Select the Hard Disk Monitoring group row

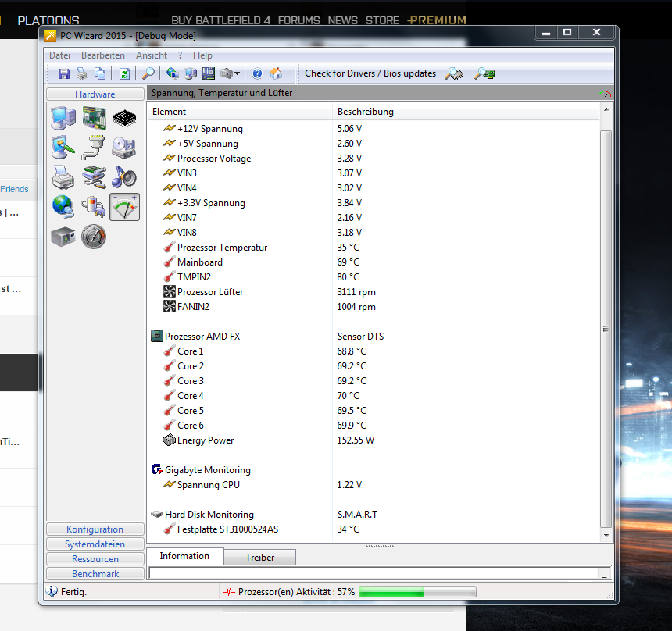[373, 515]
